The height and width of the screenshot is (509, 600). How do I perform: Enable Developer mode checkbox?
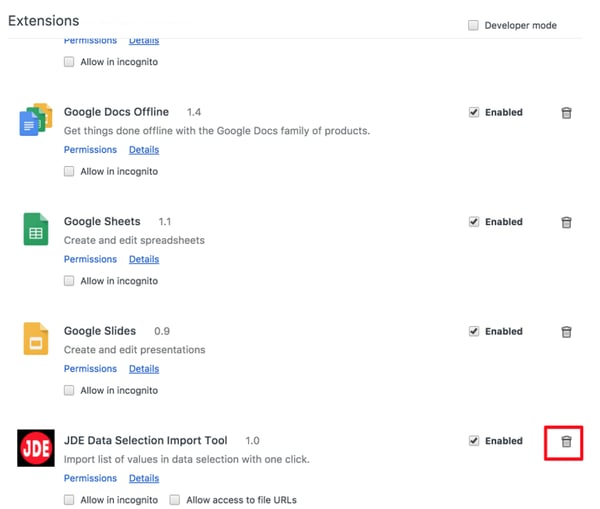click(474, 25)
